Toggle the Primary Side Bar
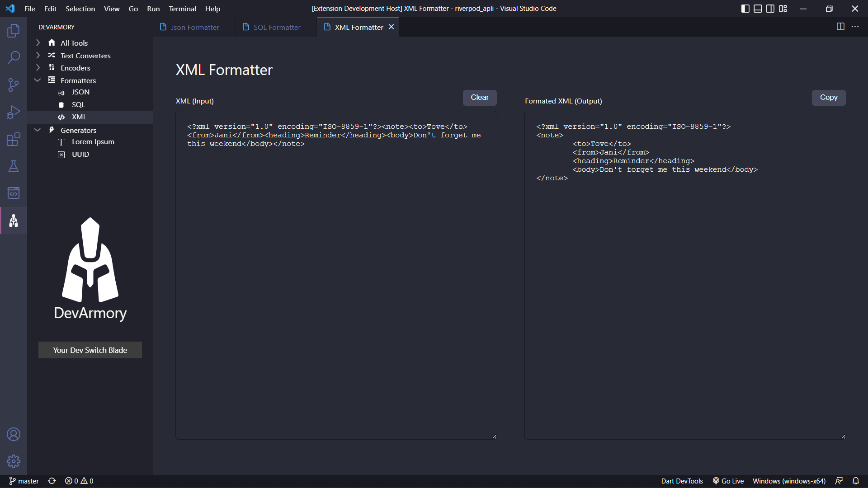This screenshot has width=868, height=488. coord(745,9)
